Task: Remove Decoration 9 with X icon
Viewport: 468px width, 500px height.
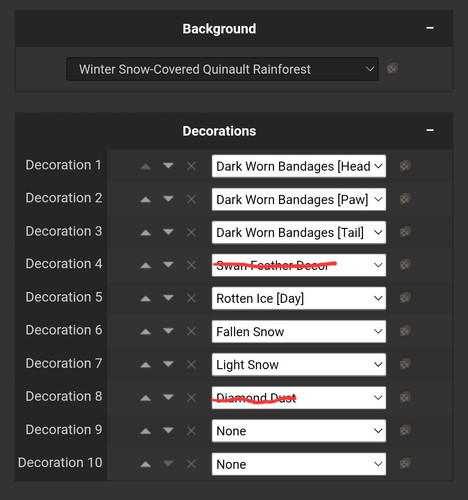Action: coord(191,431)
